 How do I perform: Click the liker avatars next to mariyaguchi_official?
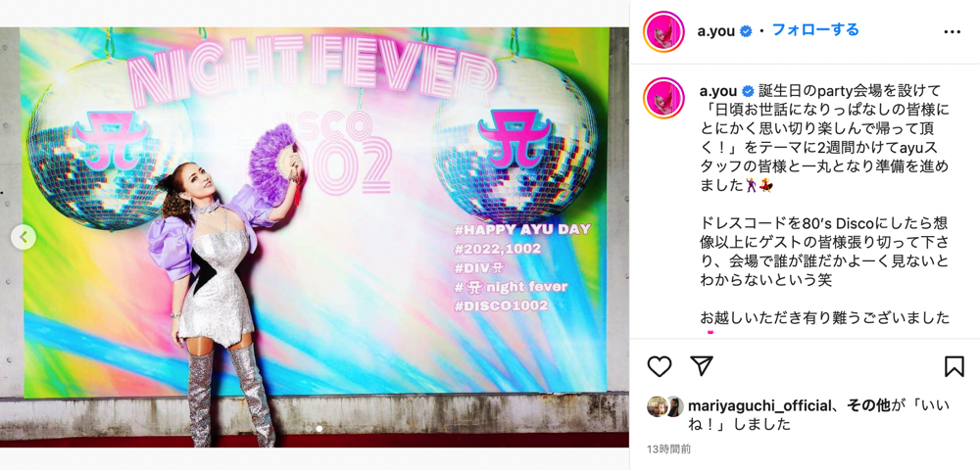click(x=665, y=406)
